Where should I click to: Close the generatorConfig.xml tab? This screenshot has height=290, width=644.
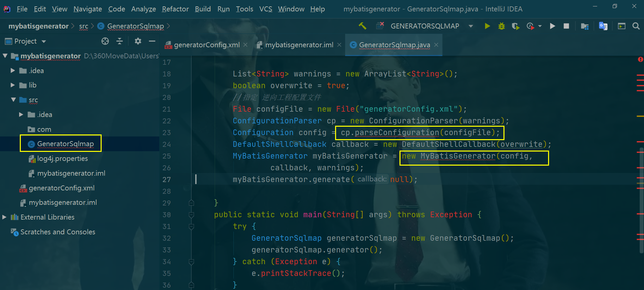coord(246,45)
